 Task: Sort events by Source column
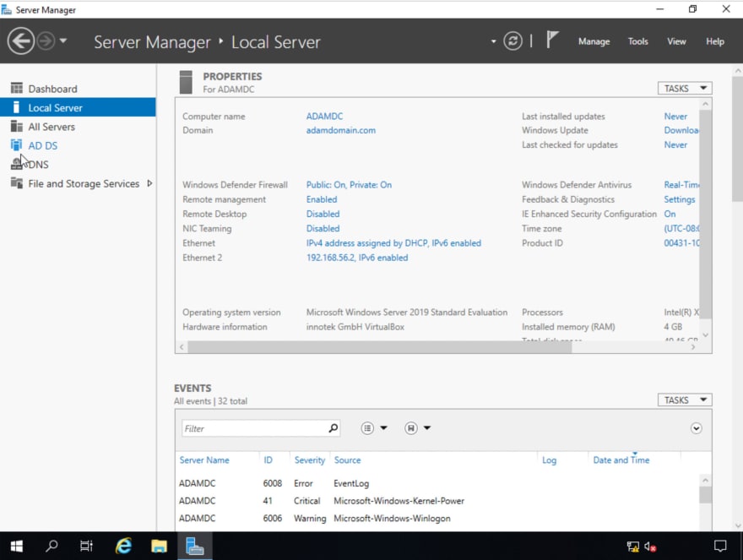click(347, 460)
